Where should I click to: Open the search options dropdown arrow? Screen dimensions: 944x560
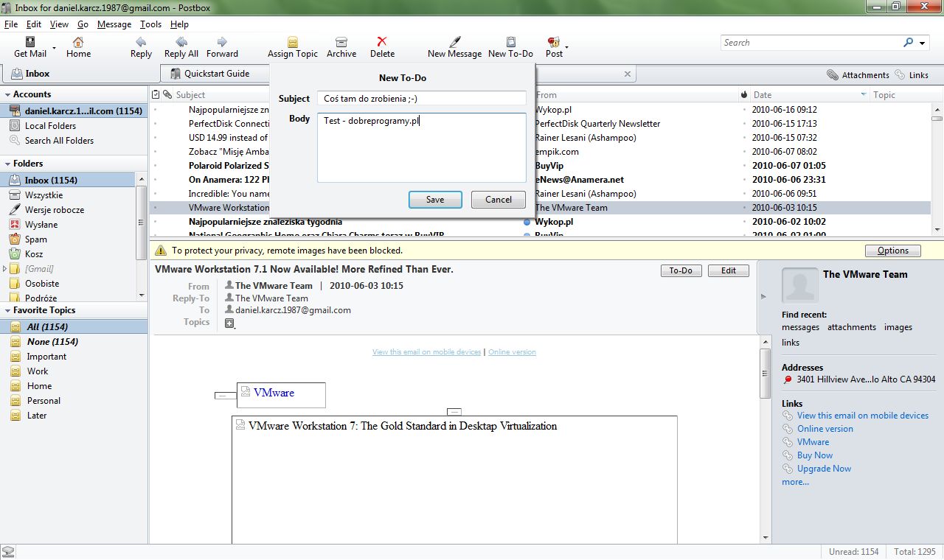(923, 43)
